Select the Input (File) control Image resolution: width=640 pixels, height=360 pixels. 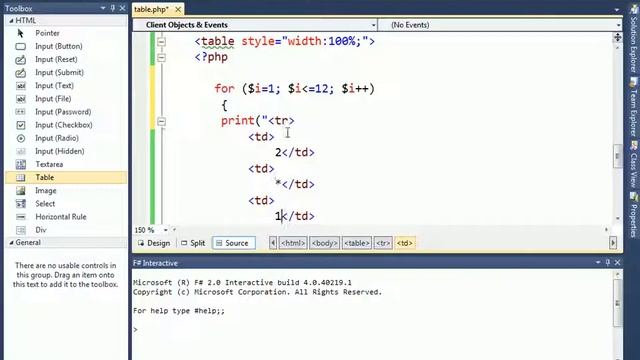tap(66, 99)
